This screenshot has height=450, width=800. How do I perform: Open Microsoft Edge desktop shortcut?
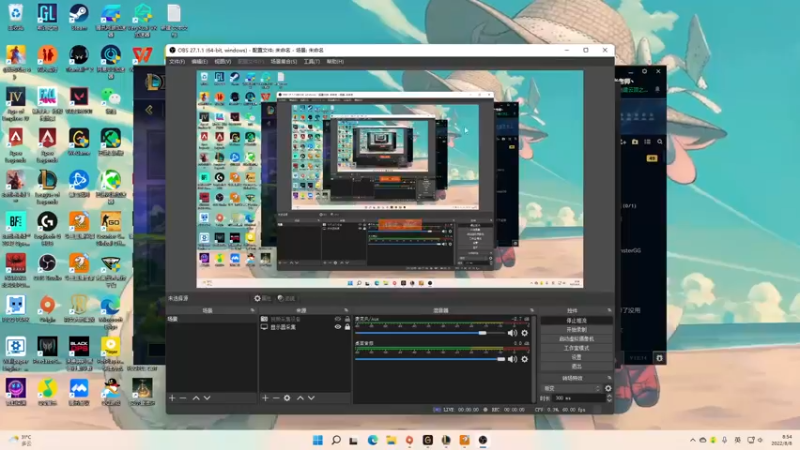click(x=110, y=313)
